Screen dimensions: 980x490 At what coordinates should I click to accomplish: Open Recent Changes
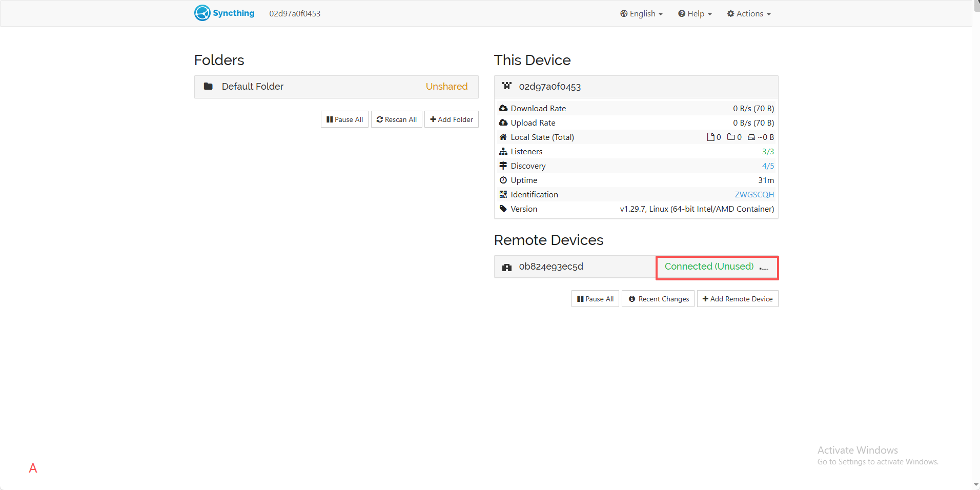(658, 299)
